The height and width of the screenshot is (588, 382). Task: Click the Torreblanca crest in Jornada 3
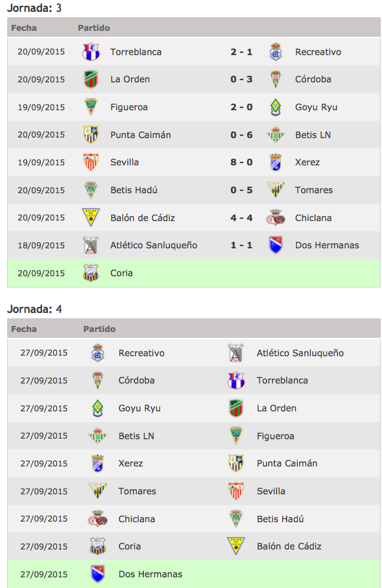click(91, 52)
